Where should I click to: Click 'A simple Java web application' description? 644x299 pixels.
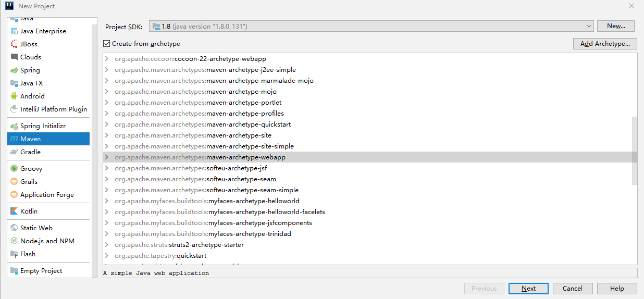tap(156, 273)
